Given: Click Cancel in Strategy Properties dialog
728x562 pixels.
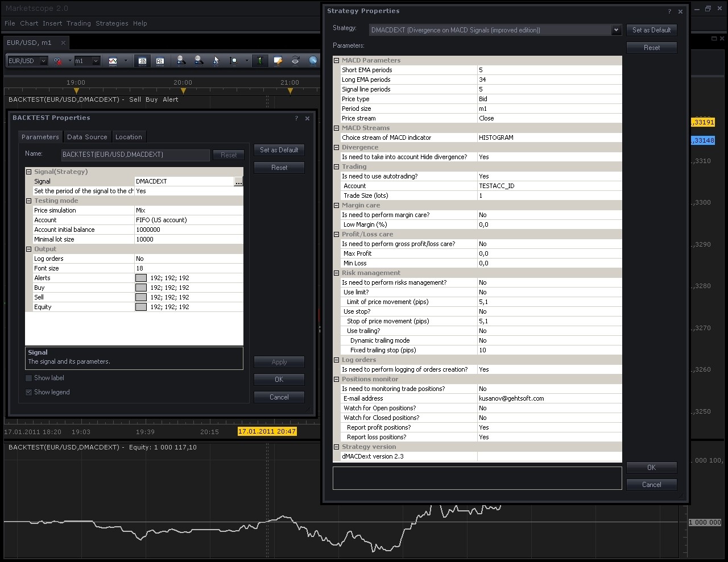Looking at the screenshot, I should coord(652,485).
